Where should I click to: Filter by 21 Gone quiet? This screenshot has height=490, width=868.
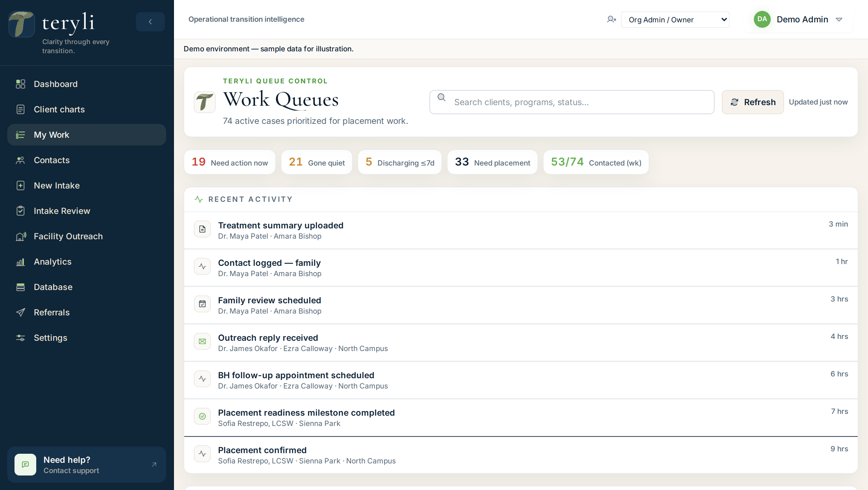pos(317,162)
